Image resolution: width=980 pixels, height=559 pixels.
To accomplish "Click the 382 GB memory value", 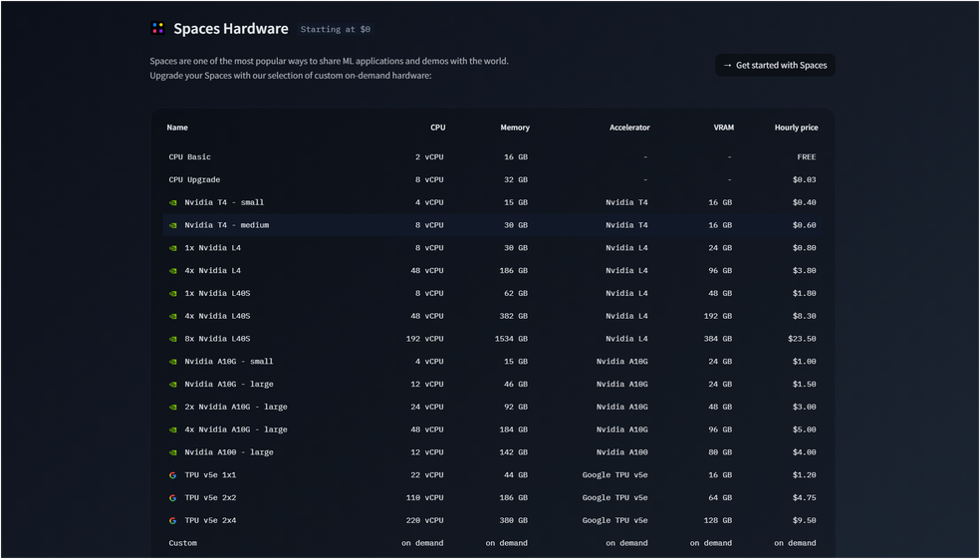I will click(x=514, y=317).
